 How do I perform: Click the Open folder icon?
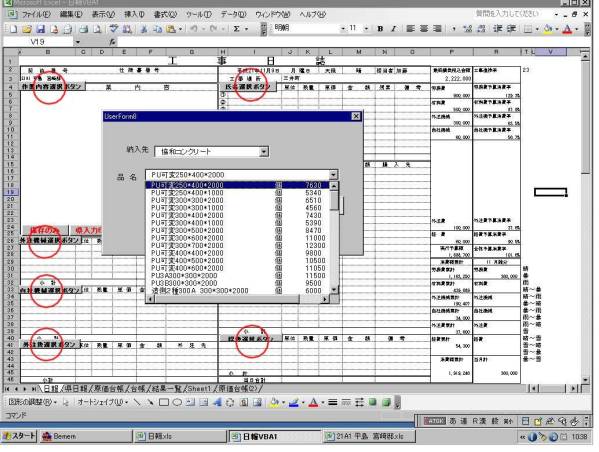click(x=26, y=29)
